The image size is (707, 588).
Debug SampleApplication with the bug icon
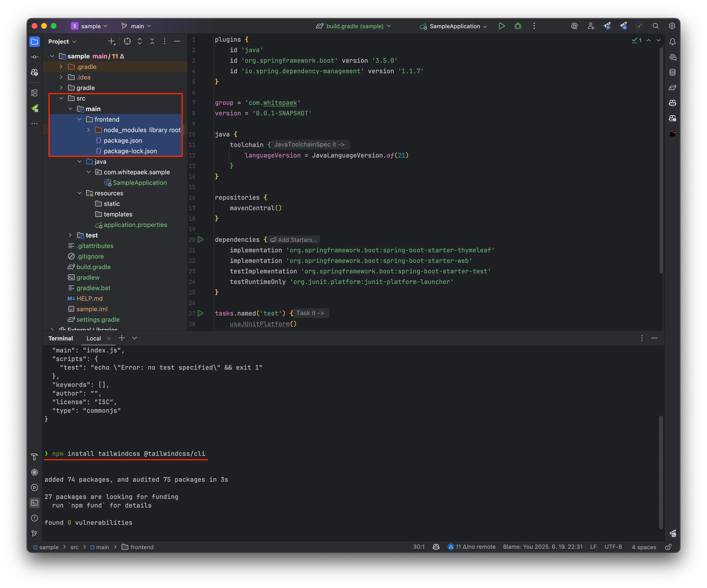[518, 26]
